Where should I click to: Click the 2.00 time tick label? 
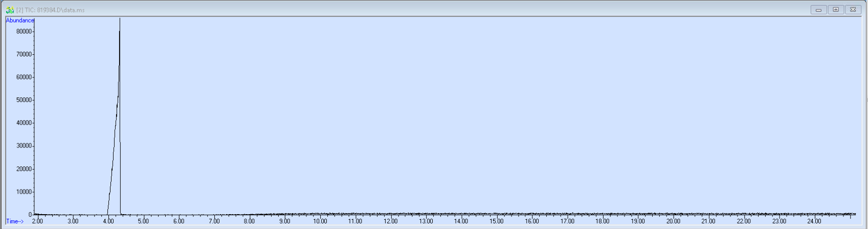click(x=38, y=221)
